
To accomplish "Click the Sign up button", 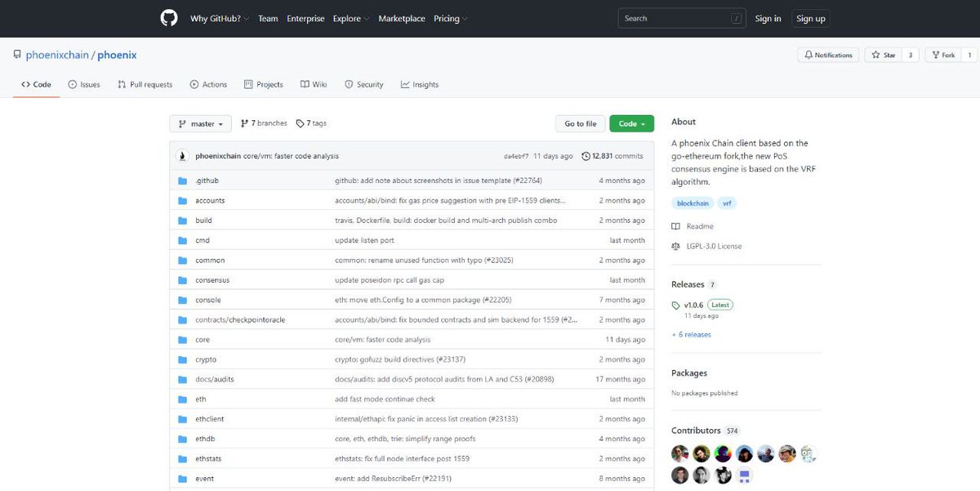I will [811, 19].
